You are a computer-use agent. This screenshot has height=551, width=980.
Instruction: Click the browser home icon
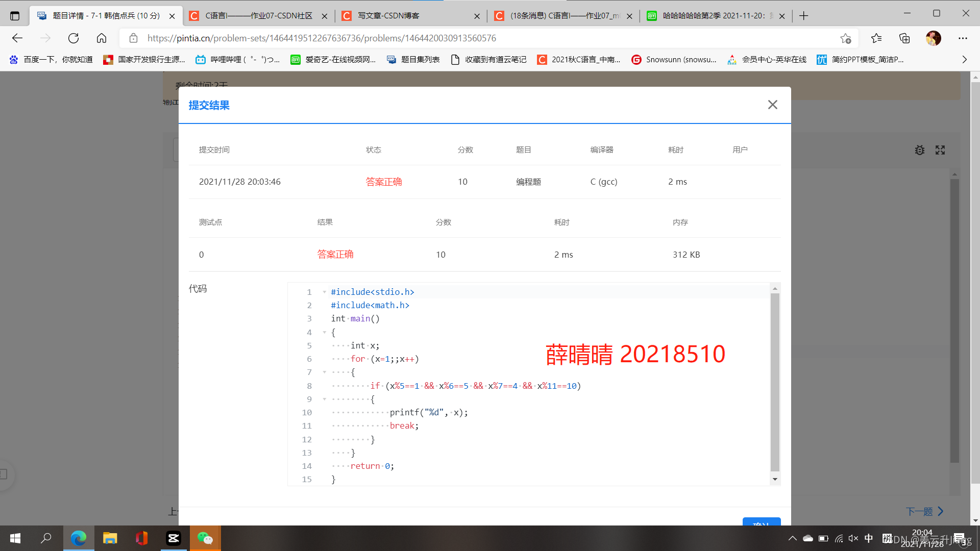pos(102,38)
